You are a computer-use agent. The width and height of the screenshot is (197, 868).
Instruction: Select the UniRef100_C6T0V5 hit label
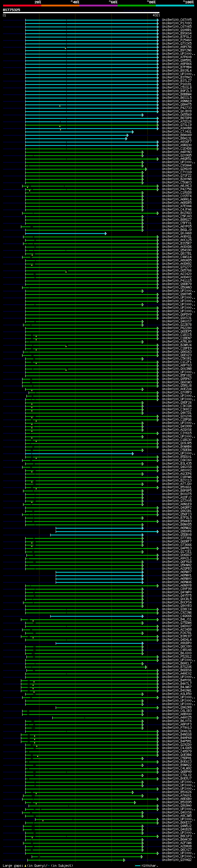[177, 20]
